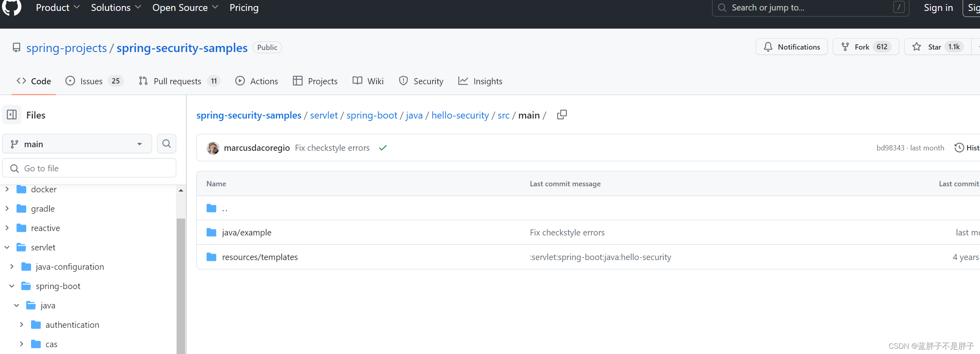Open the resources/templates folder
The image size is (980, 354).
click(x=260, y=257)
